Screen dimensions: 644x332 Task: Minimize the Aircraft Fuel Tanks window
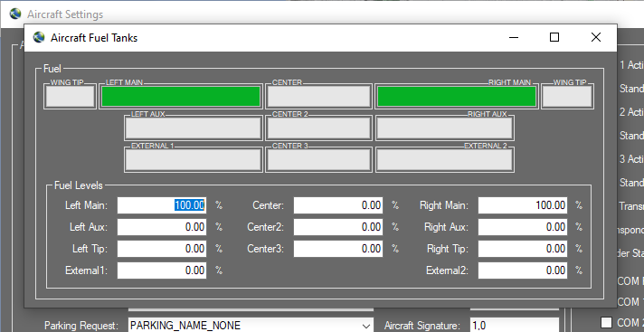point(514,37)
